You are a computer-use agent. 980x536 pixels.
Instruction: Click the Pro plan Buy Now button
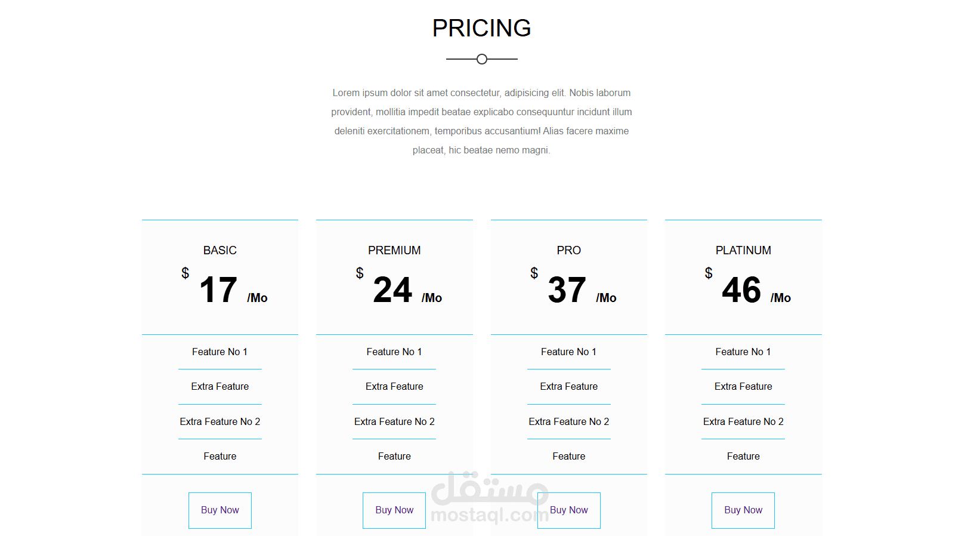coord(569,510)
